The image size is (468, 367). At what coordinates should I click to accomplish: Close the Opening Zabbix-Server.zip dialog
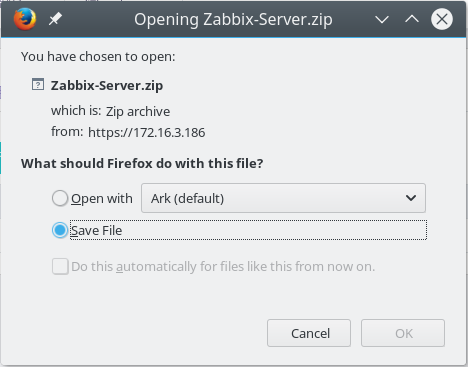442,19
